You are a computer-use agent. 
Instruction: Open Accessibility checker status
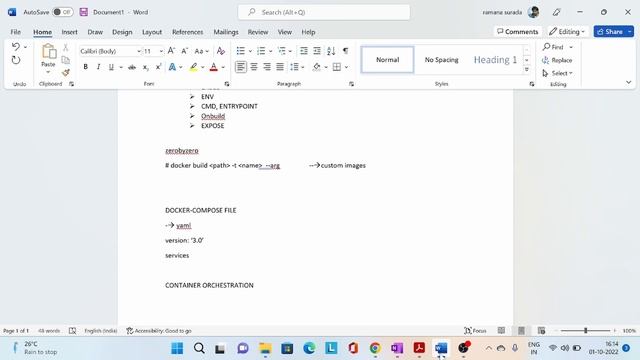159,331
